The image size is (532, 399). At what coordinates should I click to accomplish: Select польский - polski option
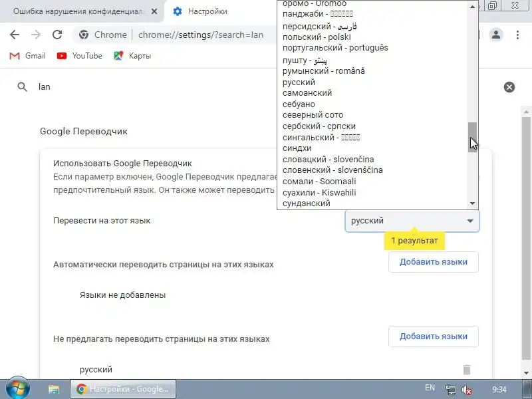[372, 37]
